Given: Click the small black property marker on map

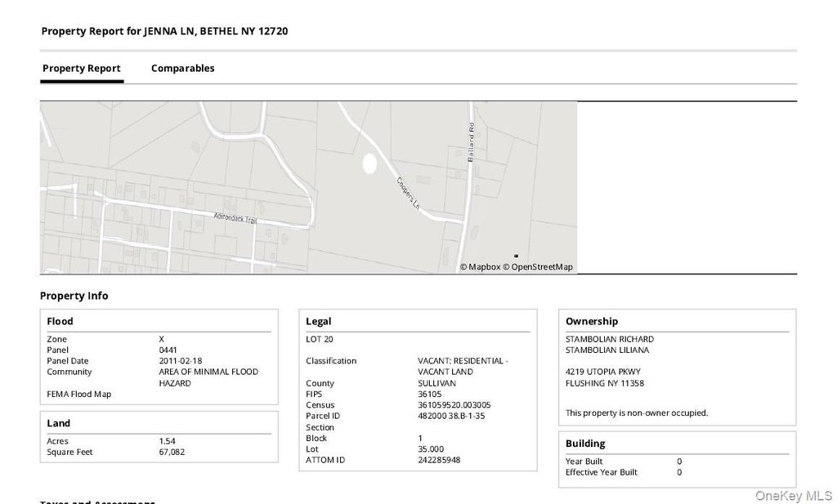Looking at the screenshot, I should click(517, 256).
